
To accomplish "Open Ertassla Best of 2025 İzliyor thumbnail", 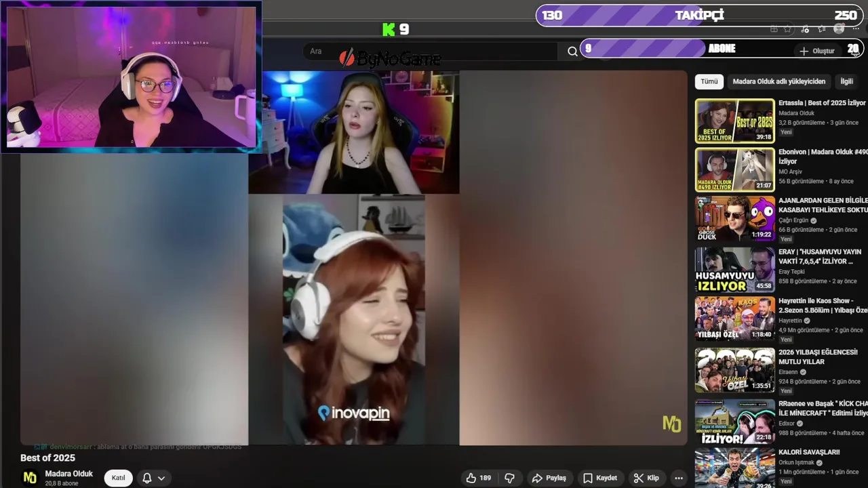I will (x=734, y=121).
